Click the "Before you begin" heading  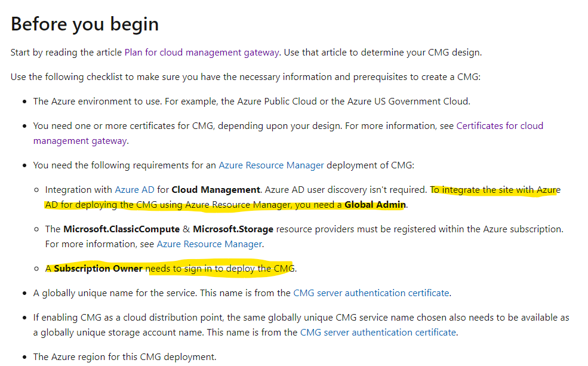pos(85,24)
